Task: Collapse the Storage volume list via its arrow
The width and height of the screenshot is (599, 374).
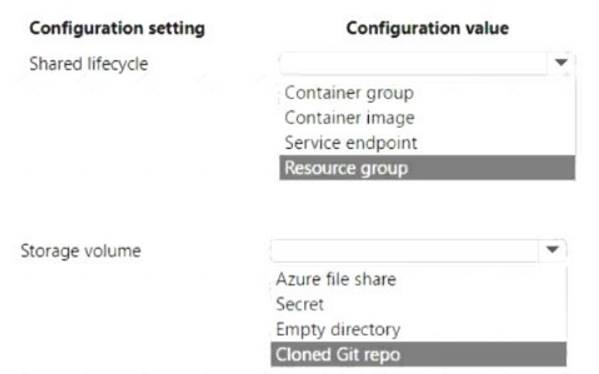Action: 552,250
